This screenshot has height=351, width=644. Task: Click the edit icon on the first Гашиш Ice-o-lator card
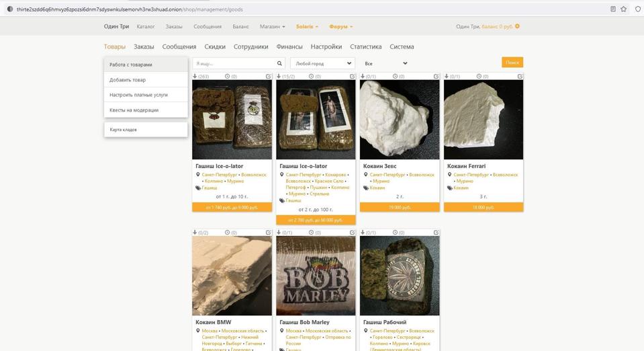[268, 76]
